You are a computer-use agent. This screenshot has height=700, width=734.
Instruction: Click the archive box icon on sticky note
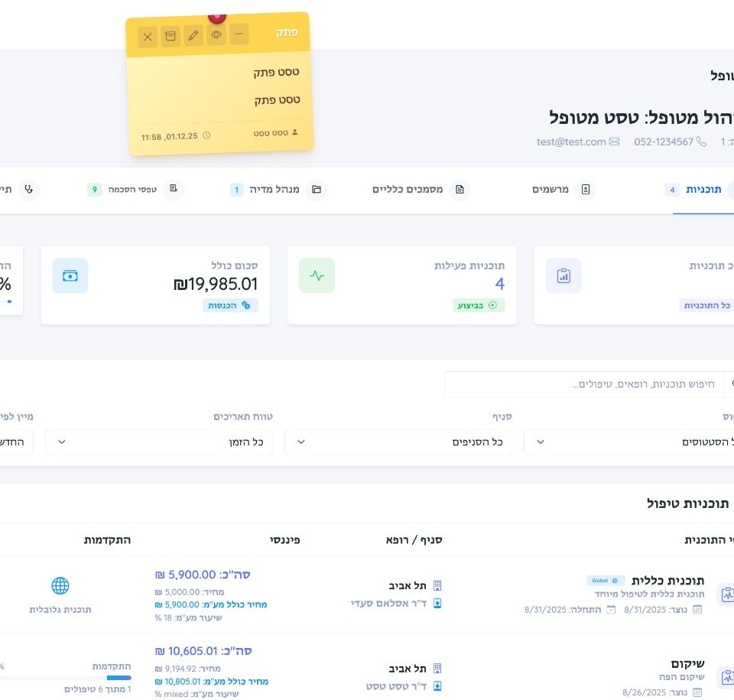pyautogui.click(x=171, y=36)
